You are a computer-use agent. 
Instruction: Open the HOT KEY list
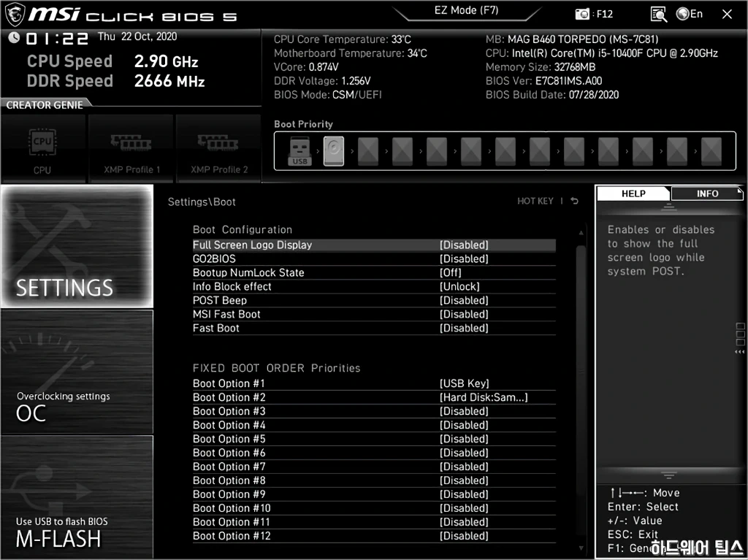click(535, 202)
